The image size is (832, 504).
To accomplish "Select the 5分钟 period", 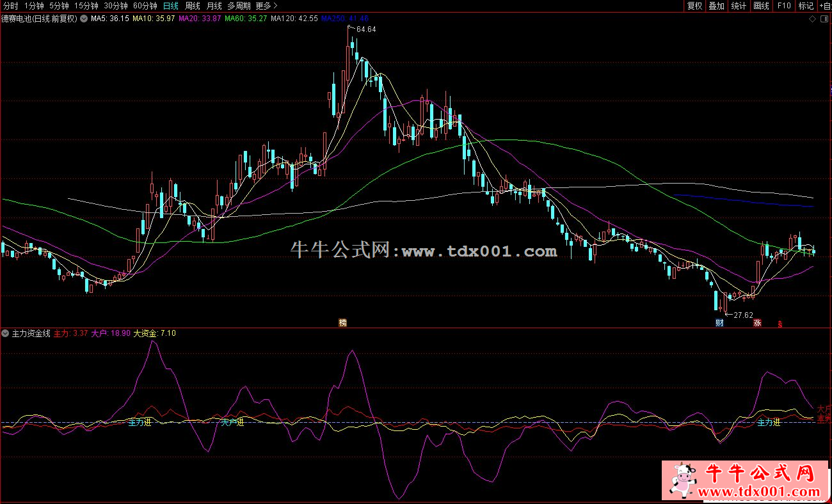I will click(59, 6).
